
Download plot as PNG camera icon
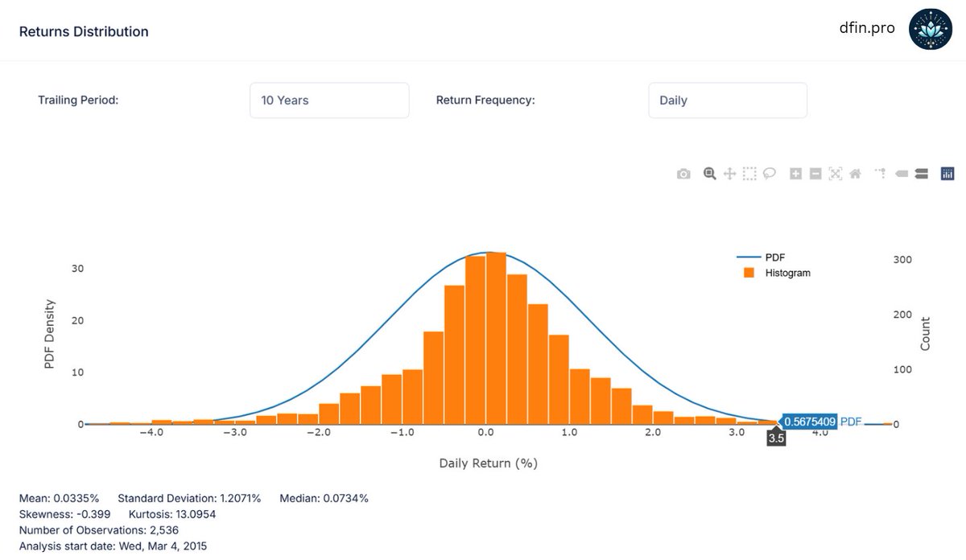(x=683, y=174)
